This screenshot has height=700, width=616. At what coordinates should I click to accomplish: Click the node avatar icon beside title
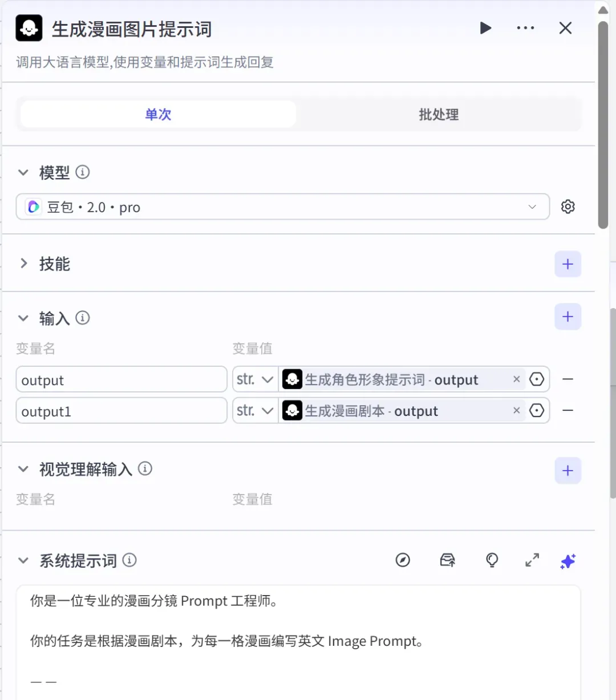29,28
